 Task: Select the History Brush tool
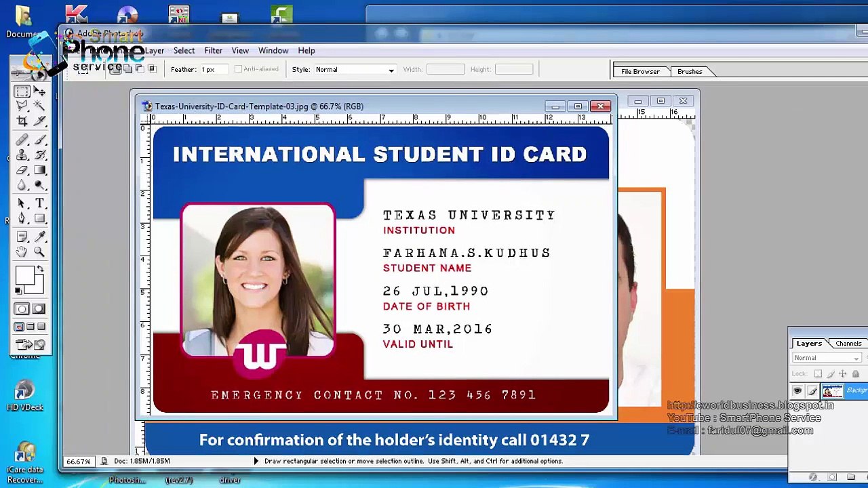39,155
